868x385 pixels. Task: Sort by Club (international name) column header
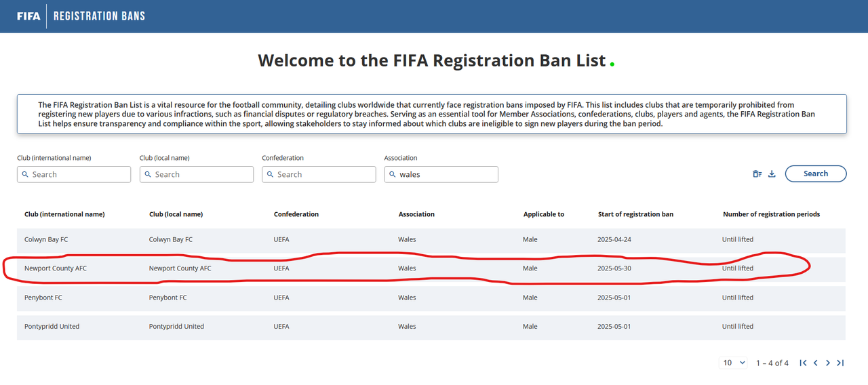click(64, 214)
